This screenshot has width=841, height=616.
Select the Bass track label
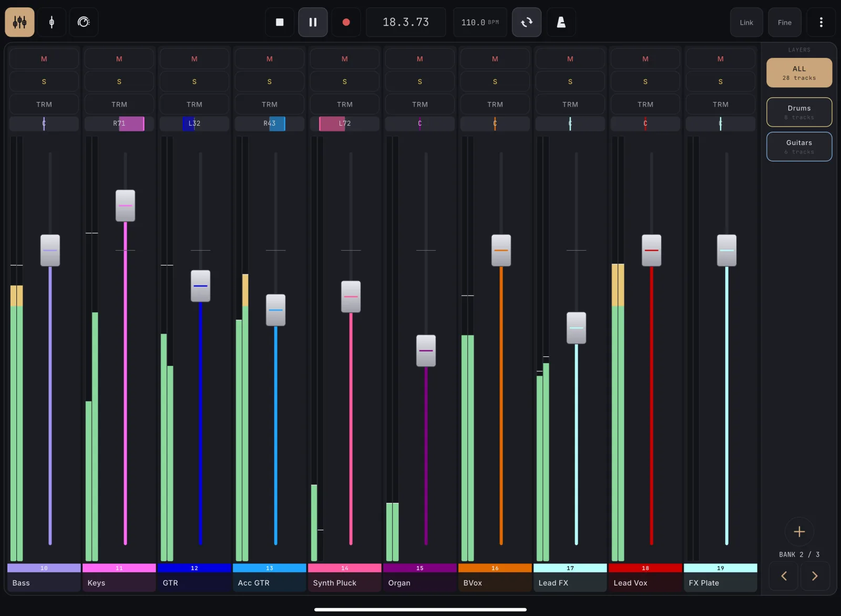(44, 582)
